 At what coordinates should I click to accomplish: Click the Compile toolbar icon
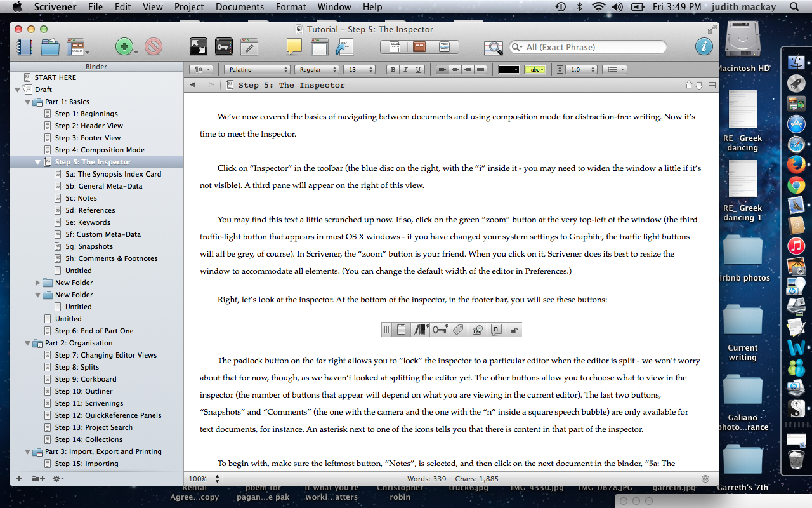(344, 47)
